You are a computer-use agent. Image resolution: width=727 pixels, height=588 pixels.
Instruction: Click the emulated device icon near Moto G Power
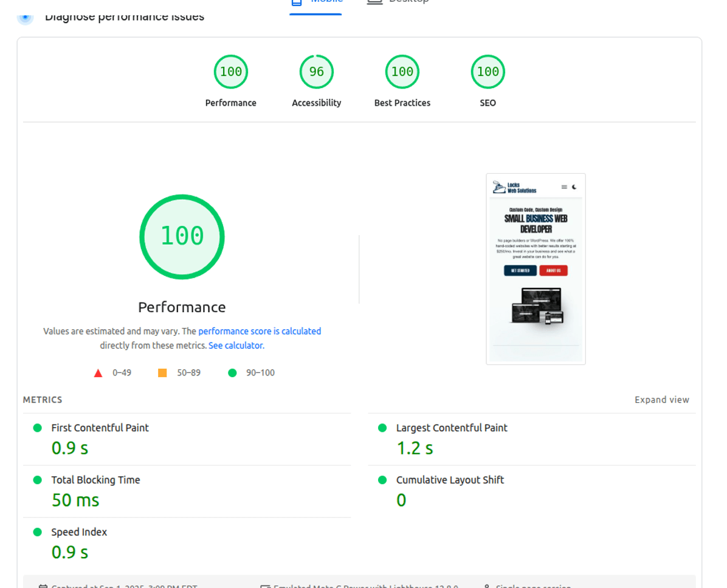click(266, 585)
